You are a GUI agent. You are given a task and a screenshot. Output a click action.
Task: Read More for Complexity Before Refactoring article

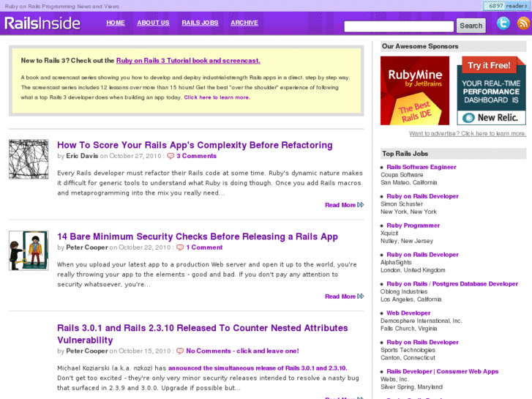345,205
